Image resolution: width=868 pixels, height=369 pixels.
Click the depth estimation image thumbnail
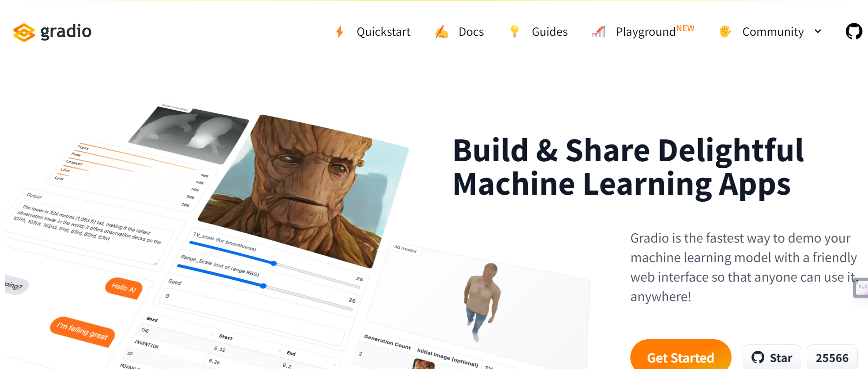click(x=189, y=135)
